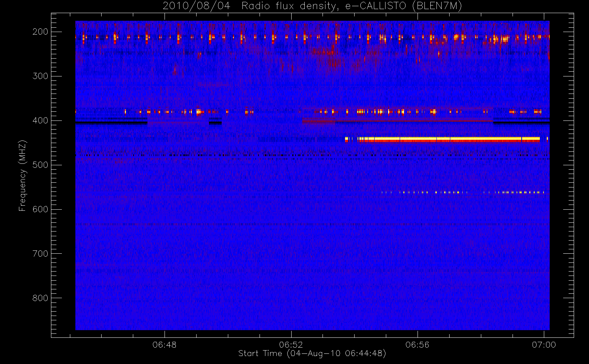Select the 700 frequency tick label
Screen dimensions: 589x364
point(40,254)
